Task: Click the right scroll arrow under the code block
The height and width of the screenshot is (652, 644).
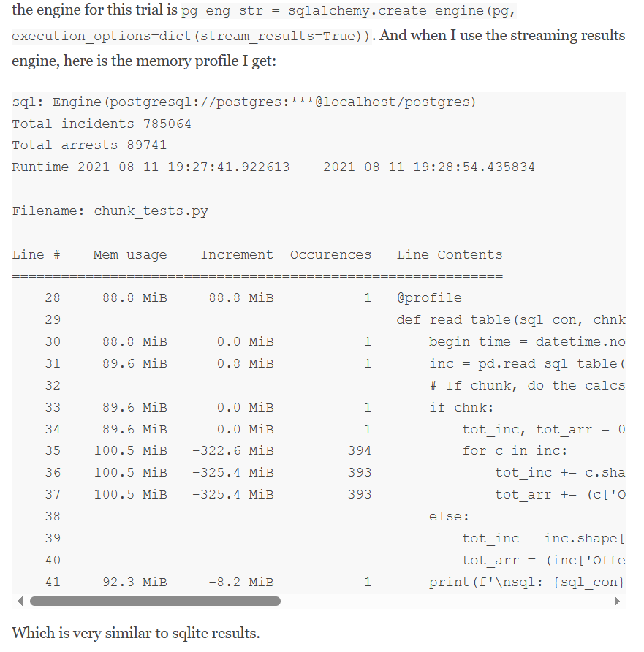Action: pos(618,602)
